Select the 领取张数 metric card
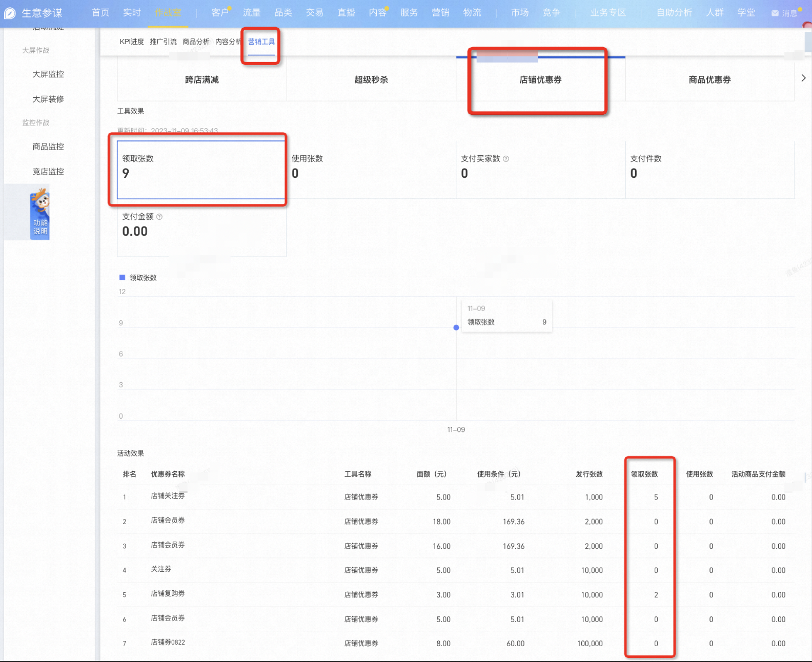Image resolution: width=812 pixels, height=662 pixels. (x=201, y=170)
